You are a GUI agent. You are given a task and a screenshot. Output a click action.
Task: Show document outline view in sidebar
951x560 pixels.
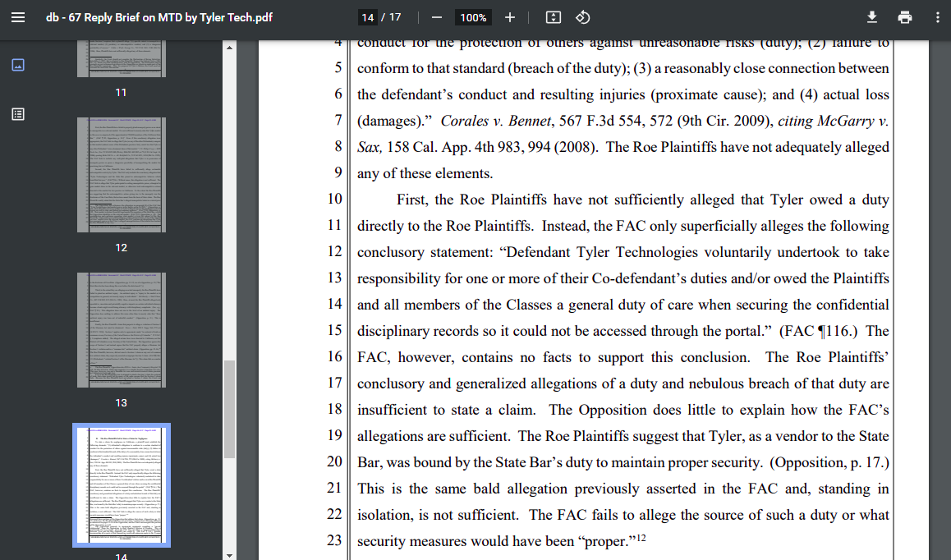click(x=18, y=114)
